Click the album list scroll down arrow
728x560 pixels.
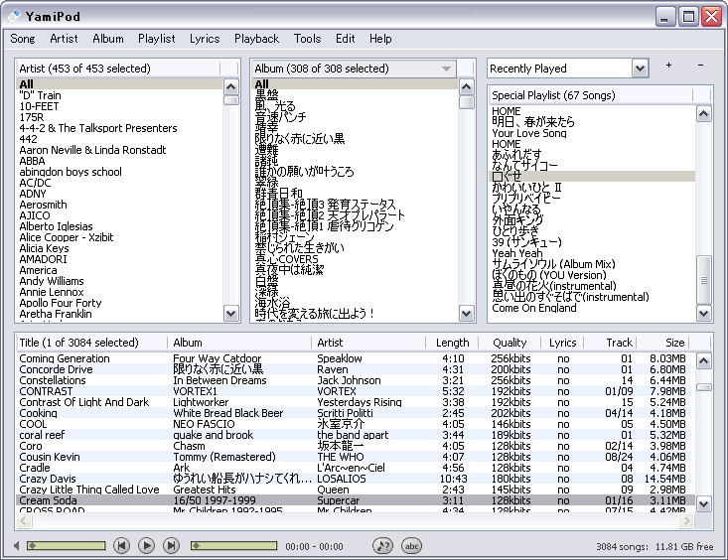pyautogui.click(x=466, y=314)
